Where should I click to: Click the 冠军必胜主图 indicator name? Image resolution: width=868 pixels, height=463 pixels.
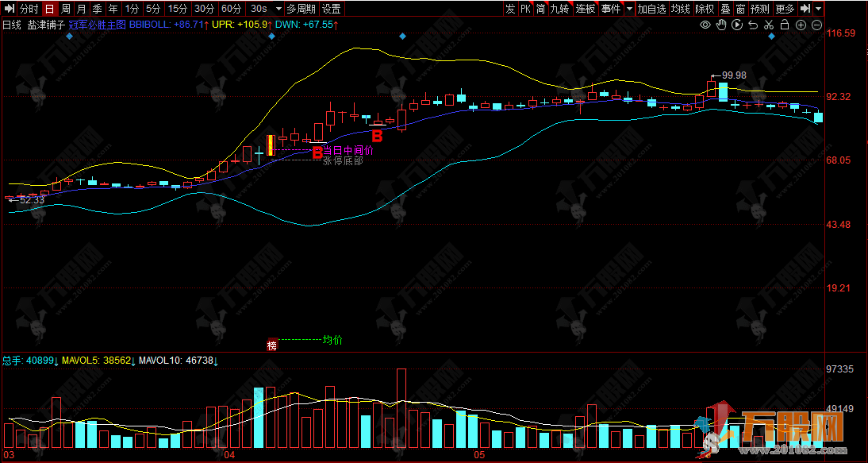98,25
